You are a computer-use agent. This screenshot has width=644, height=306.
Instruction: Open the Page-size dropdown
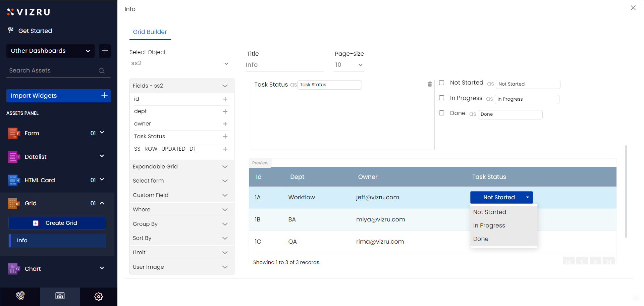(349, 65)
